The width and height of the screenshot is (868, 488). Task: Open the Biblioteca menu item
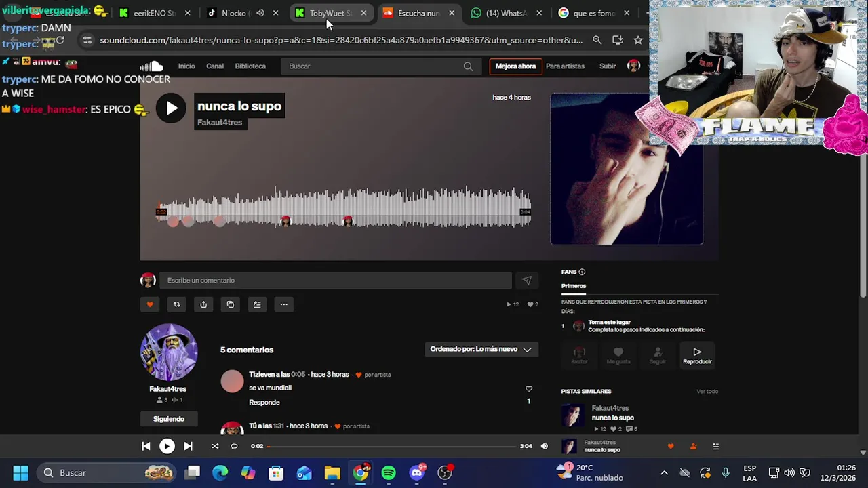click(250, 66)
